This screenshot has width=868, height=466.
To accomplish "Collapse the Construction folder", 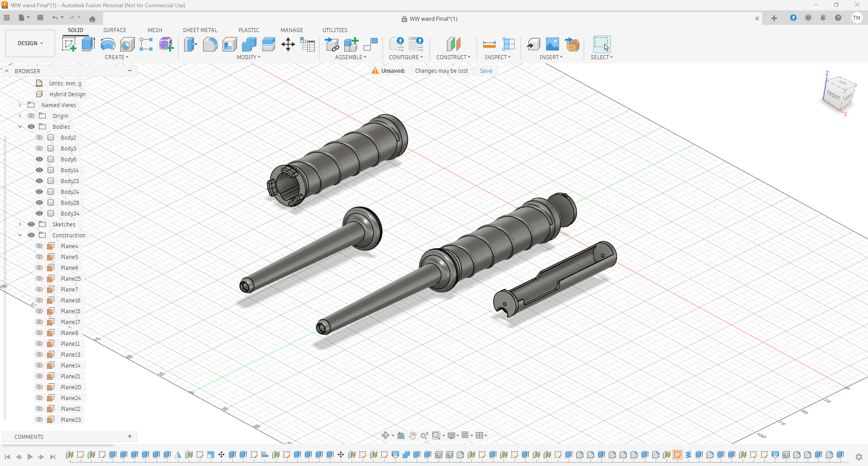I will 20,235.
